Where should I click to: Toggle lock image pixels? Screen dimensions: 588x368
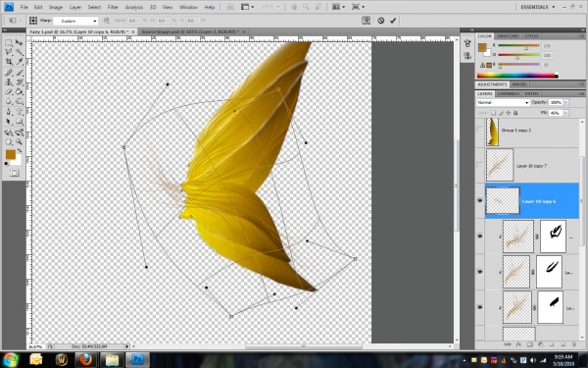pyautogui.click(x=501, y=113)
